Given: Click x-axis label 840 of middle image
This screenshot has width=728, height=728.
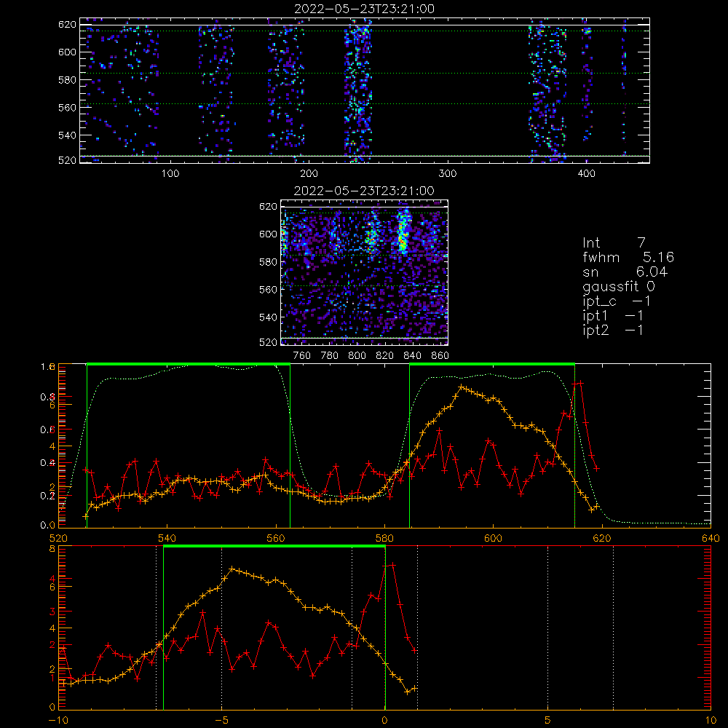Looking at the screenshot, I should click(412, 356).
